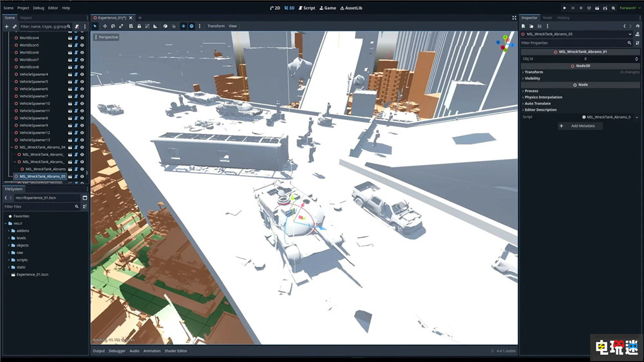Screen dimensions: 644x362
Task: Open the Script property dropdown arrow
Action: tap(637, 117)
